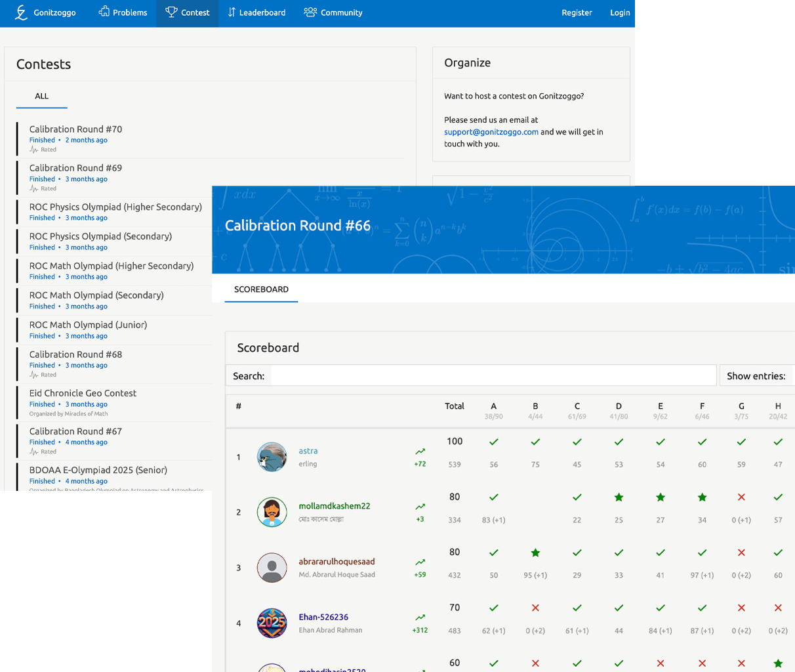Viewport: 795px width, 672px height.
Task: Click the Login button
Action: tap(620, 12)
